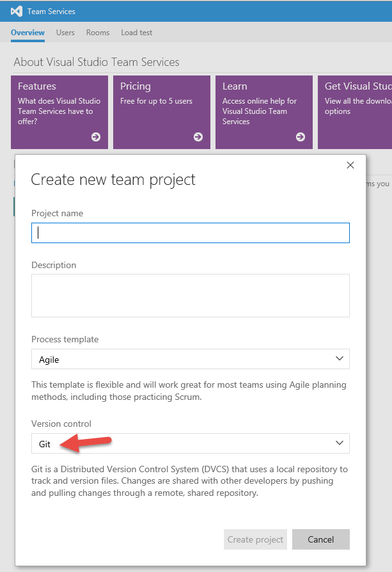Screen dimensions: 392x572
Task: Click the Create project button
Action: (255, 539)
